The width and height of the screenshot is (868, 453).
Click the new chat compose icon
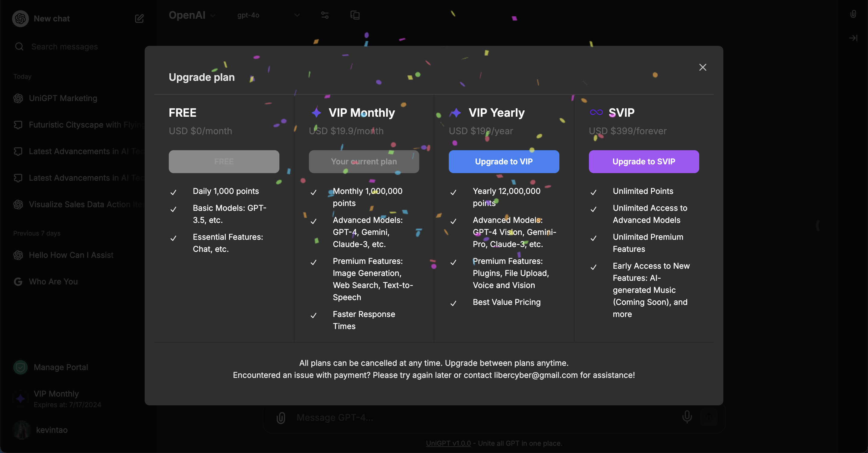click(139, 19)
